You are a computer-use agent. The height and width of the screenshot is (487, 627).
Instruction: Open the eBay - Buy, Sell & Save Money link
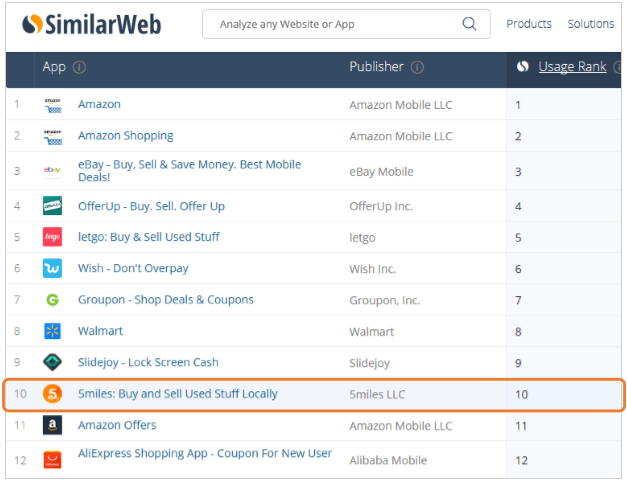190,171
